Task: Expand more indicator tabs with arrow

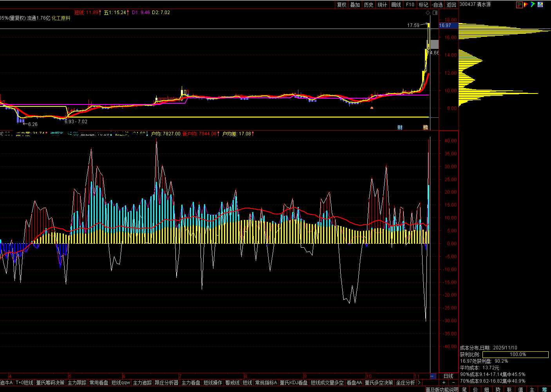Action: pos(419,383)
